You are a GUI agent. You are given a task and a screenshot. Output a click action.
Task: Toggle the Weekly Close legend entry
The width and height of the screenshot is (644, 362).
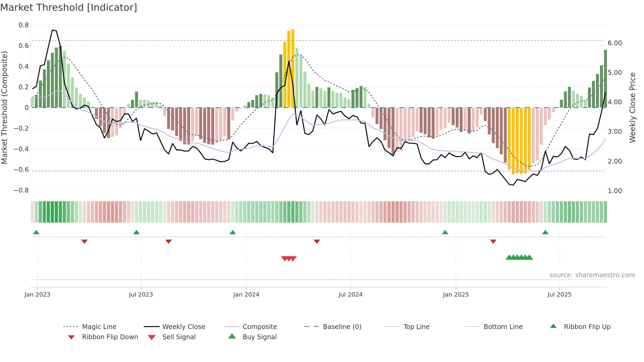[x=174, y=327]
